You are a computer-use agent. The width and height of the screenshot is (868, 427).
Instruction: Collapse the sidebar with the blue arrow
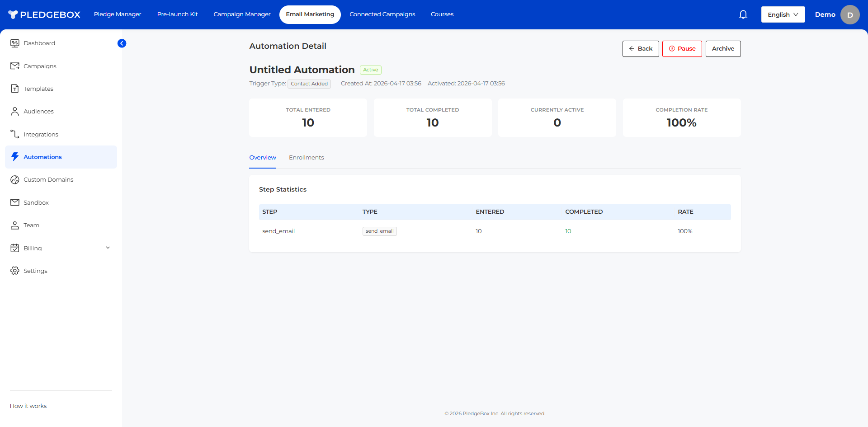tap(122, 43)
